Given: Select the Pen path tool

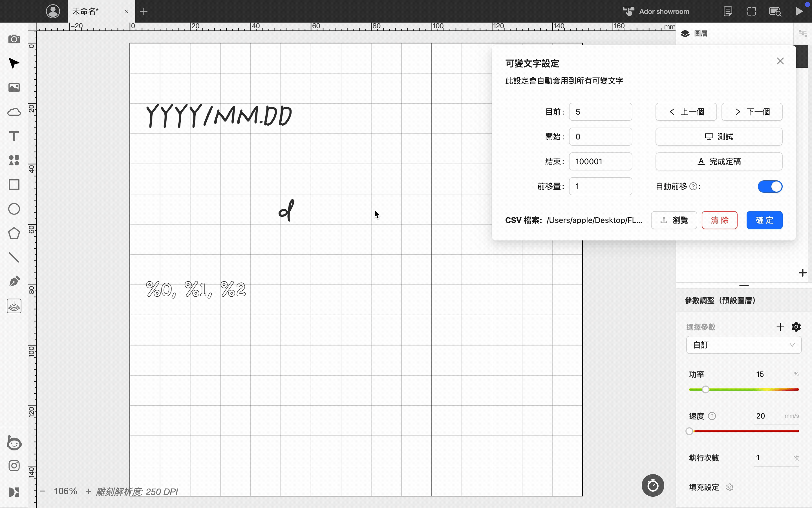Looking at the screenshot, I should pos(14,282).
